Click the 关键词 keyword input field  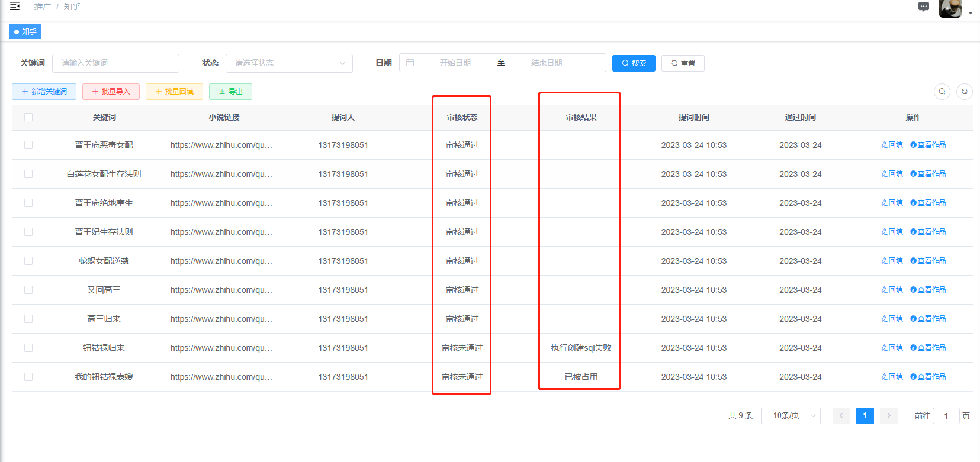(x=115, y=63)
